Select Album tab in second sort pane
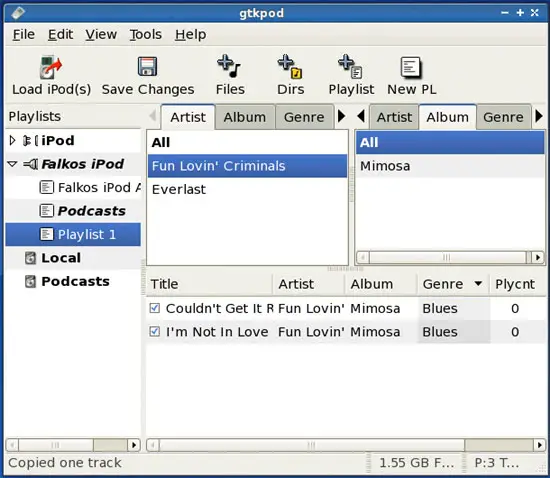Image resolution: width=550 pixels, height=478 pixels. pyautogui.click(x=448, y=117)
